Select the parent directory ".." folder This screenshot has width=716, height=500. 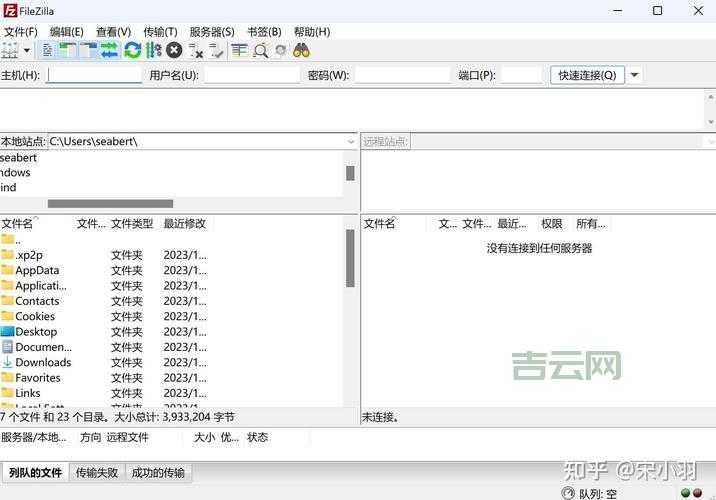click(x=11, y=239)
